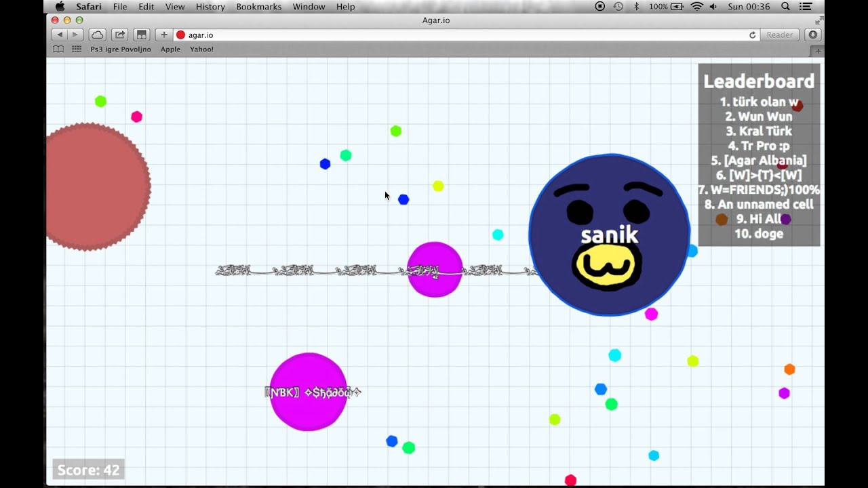Click leaderboard entry 'Tr Pro :p'
The image size is (868, 488).
click(x=759, y=146)
